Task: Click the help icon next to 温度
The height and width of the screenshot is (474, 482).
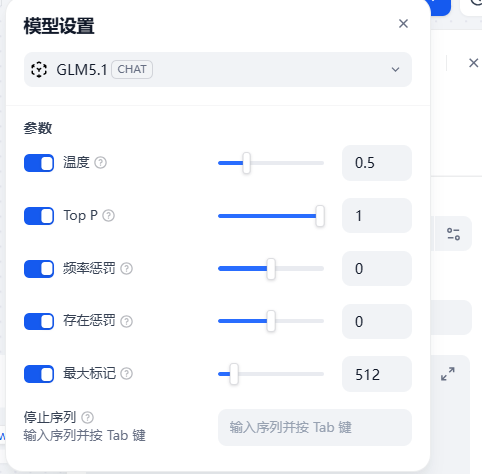Action: [x=100, y=163]
